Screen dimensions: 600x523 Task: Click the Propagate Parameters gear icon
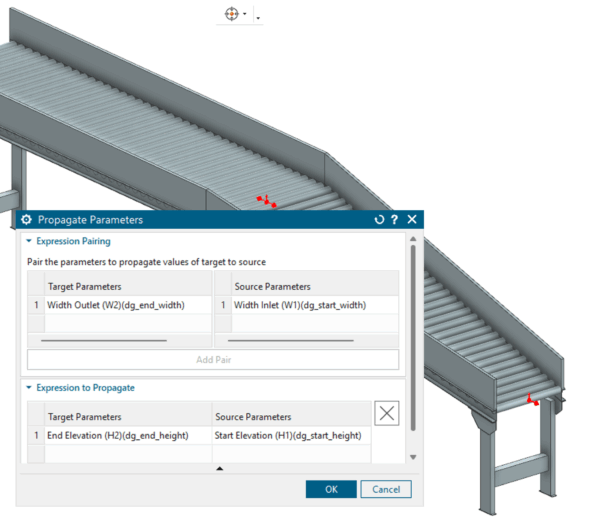tap(27, 220)
